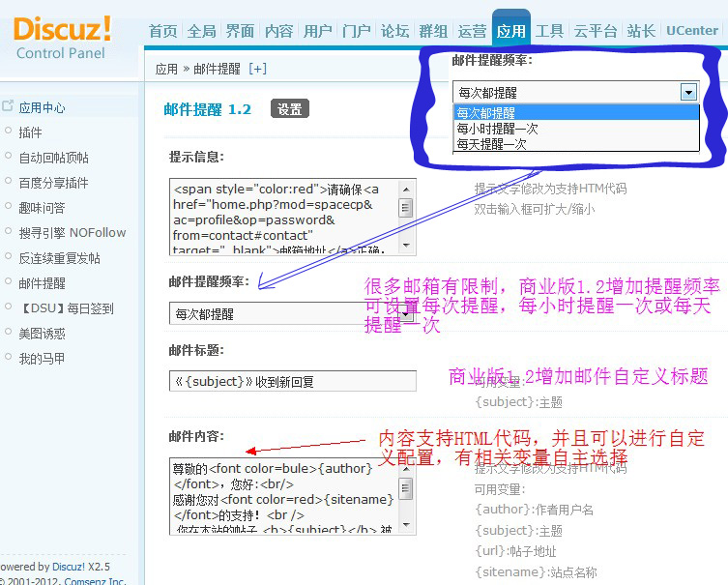
Task: Select 百度分享插件 in the sidebar
Action: 53,183
